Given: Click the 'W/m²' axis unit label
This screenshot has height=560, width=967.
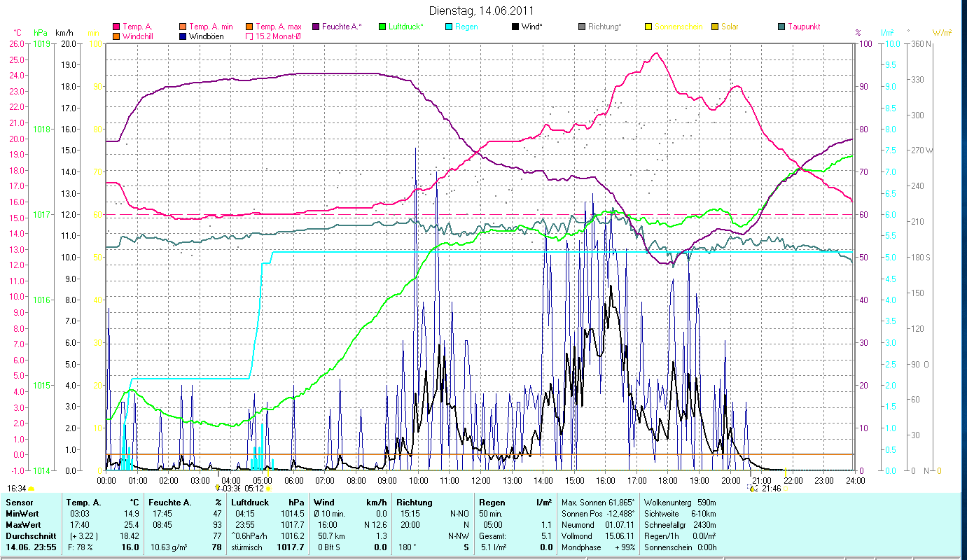Looking at the screenshot, I should (x=941, y=33).
